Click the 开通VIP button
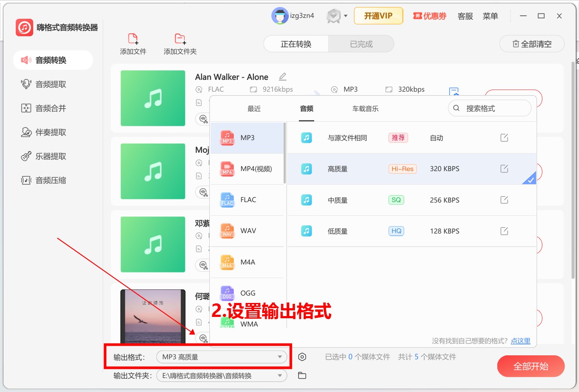This screenshot has height=392, width=579. [378, 16]
